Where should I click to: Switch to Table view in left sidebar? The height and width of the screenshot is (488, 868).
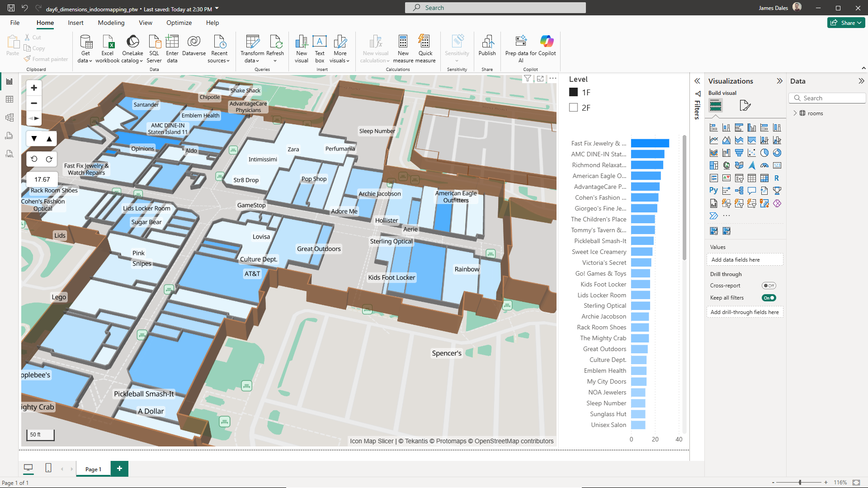(x=9, y=99)
